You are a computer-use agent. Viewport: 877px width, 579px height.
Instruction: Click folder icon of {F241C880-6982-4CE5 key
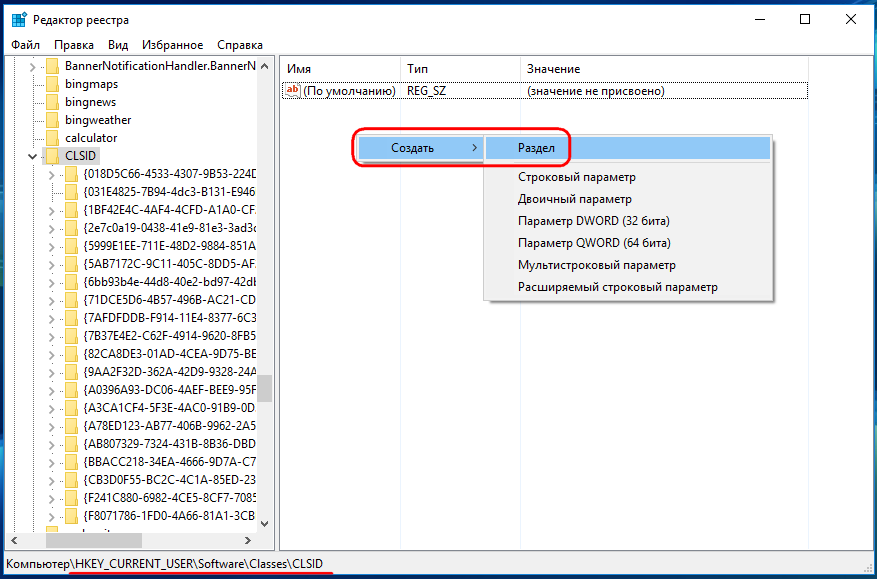coord(71,498)
